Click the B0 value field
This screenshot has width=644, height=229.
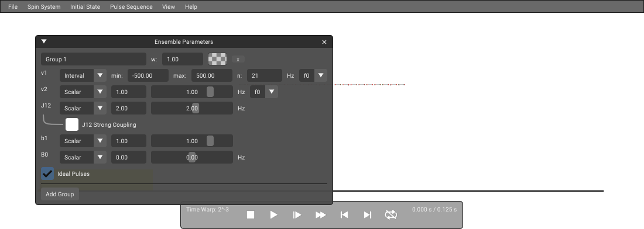(129, 157)
